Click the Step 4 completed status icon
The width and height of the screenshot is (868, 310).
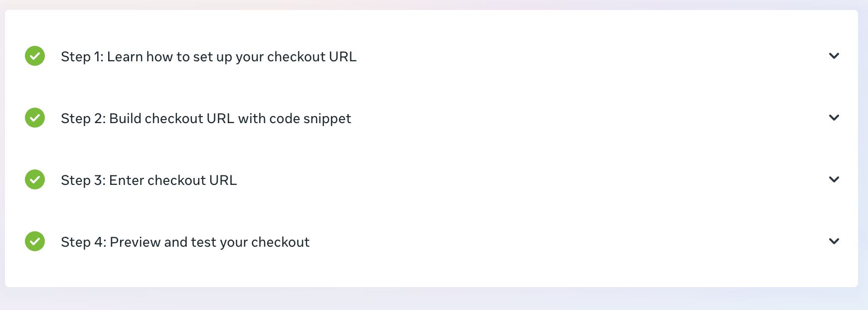pos(35,241)
